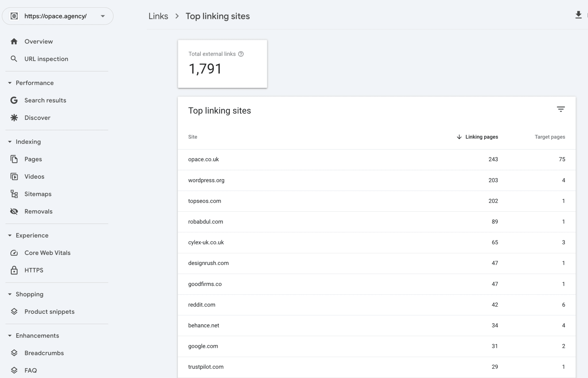Click the Pages indexing icon
This screenshot has height=378, width=588.
click(x=14, y=159)
